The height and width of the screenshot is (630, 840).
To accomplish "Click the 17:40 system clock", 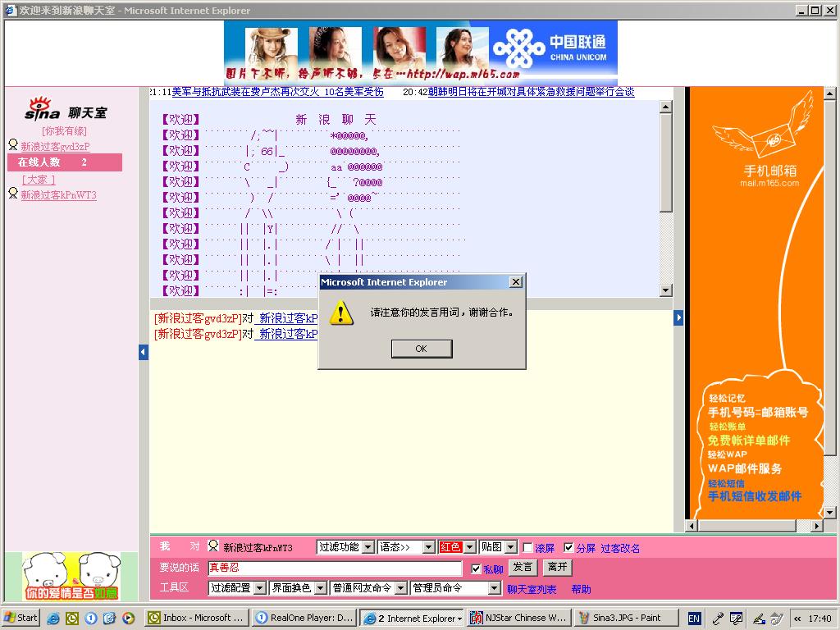I will (819, 619).
